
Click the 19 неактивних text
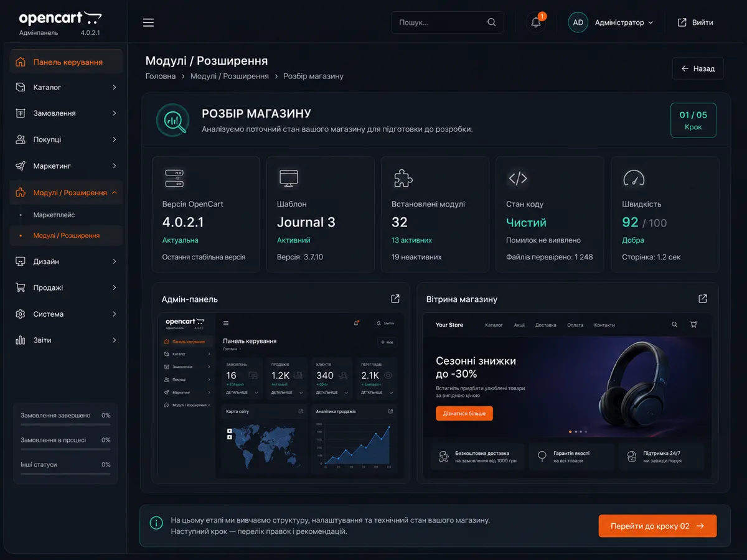tap(416, 257)
